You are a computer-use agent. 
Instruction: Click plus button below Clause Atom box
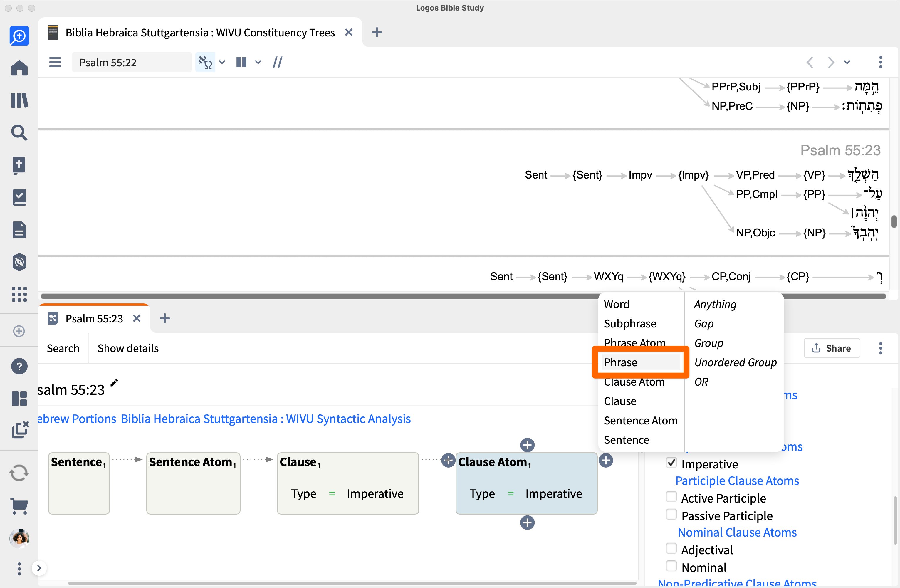[527, 523]
